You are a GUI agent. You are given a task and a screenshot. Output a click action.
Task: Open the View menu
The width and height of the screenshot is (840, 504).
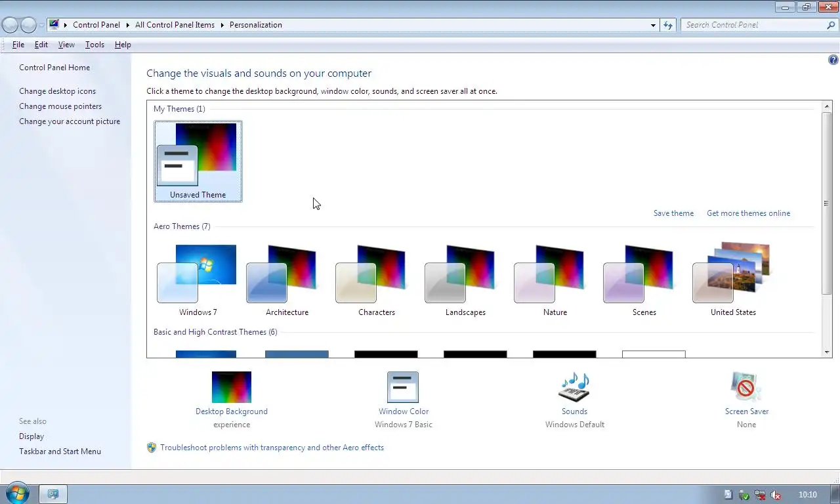pyautogui.click(x=66, y=45)
